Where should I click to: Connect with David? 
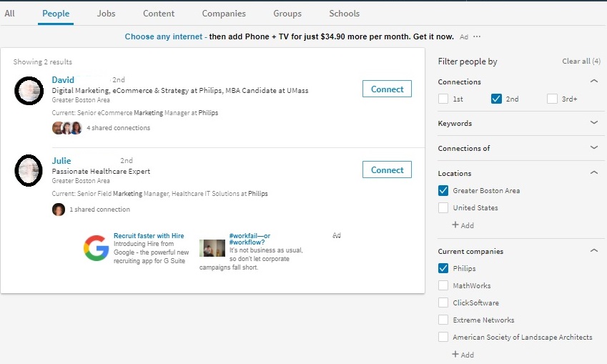pos(387,89)
